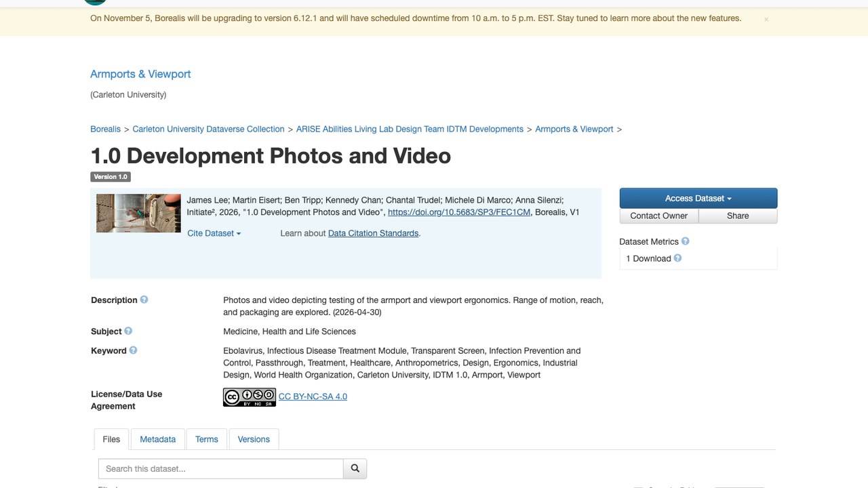The height and width of the screenshot is (488, 868).
Task: Click the Contact Owner button
Action: click(659, 216)
